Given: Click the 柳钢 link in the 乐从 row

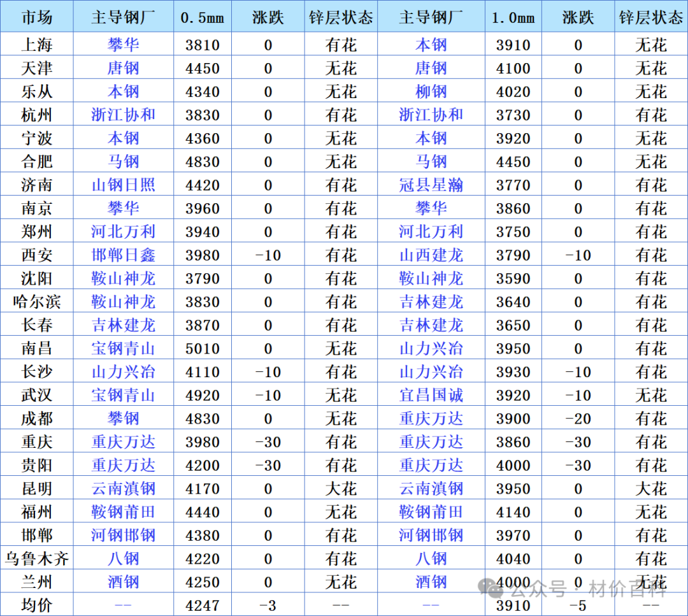Looking at the screenshot, I should [431, 91].
